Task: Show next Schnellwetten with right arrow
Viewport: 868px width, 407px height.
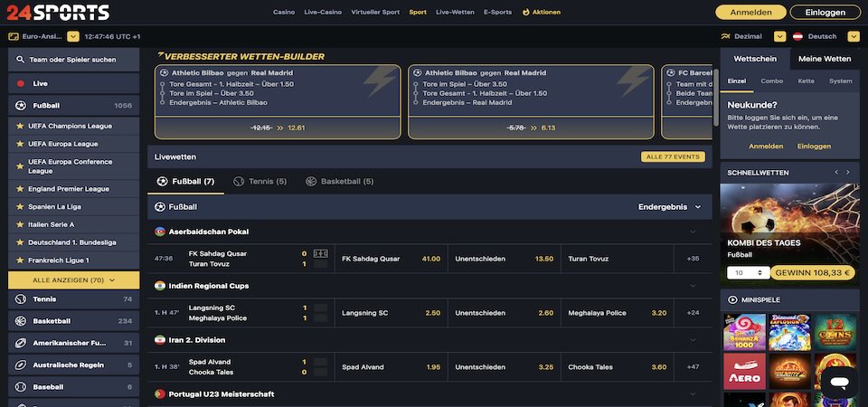Action: [847, 173]
